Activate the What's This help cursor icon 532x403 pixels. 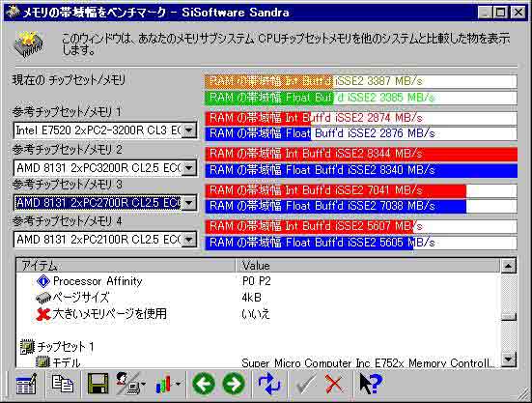371,384
